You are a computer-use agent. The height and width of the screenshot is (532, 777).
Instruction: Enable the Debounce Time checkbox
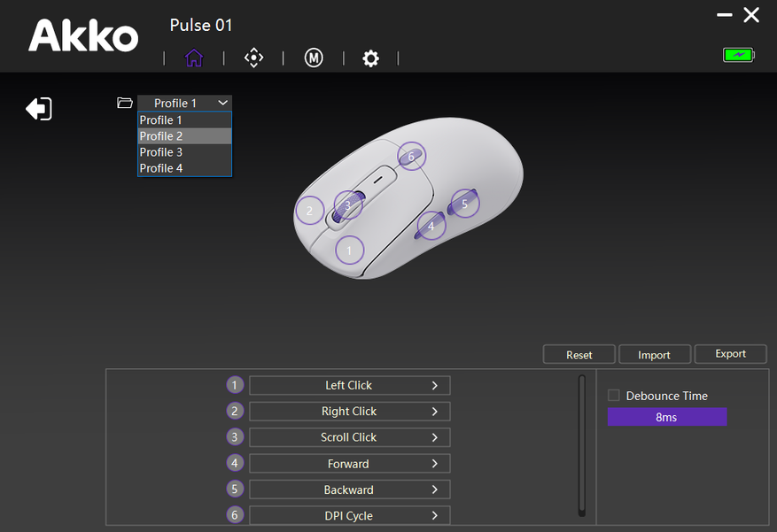click(614, 396)
